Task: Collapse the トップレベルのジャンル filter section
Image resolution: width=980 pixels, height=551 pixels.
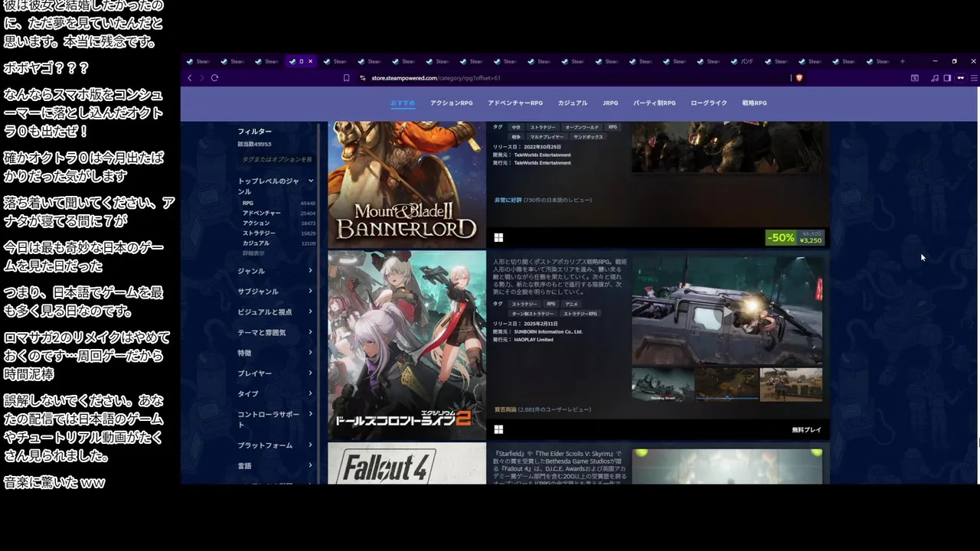Action: [x=276, y=186]
